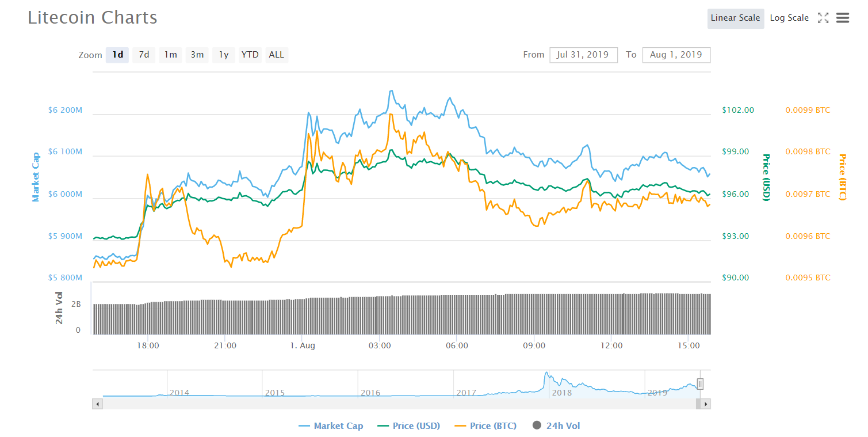Click the $5 900M market cap axis label

tap(65, 236)
